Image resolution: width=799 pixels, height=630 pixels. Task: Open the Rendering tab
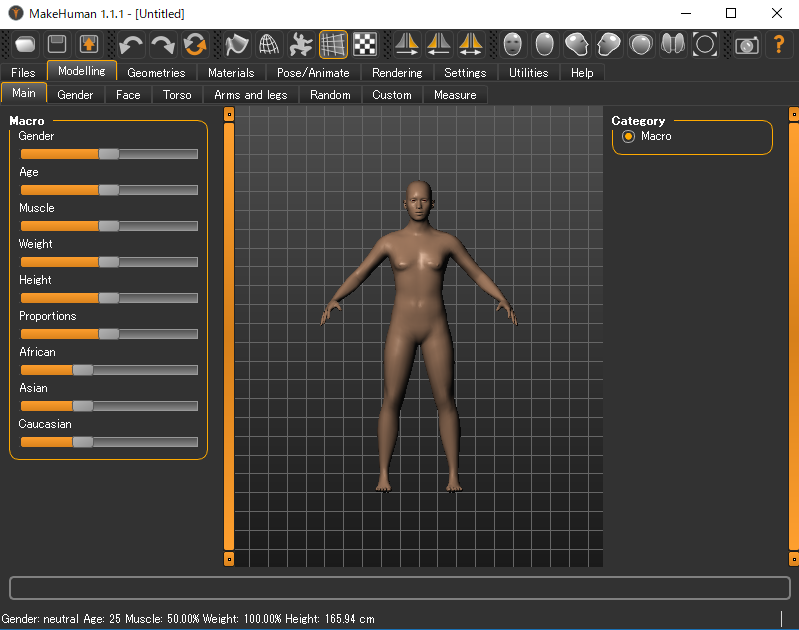pos(397,73)
